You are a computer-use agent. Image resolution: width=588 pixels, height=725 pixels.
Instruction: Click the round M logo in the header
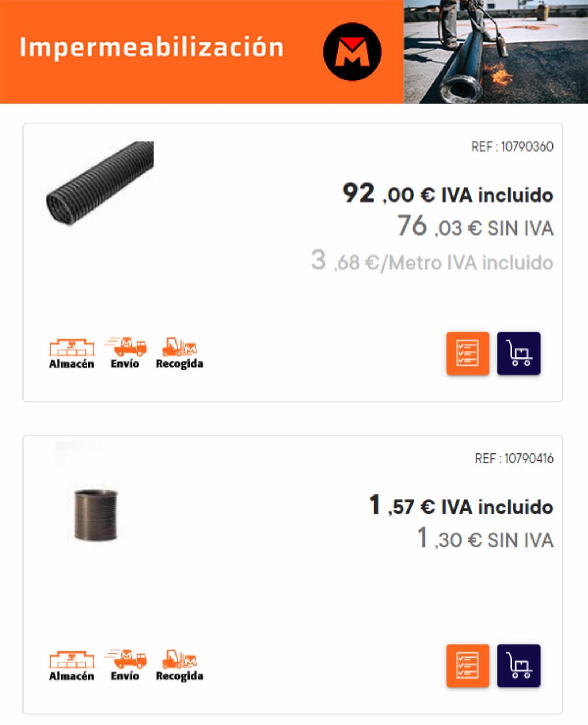click(x=352, y=51)
